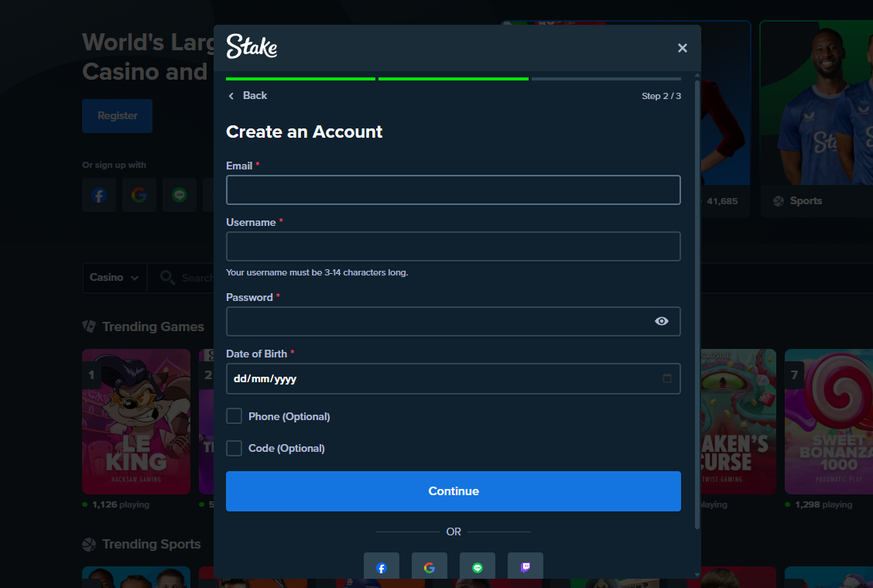Click the Sports ball icon on card

[779, 201]
